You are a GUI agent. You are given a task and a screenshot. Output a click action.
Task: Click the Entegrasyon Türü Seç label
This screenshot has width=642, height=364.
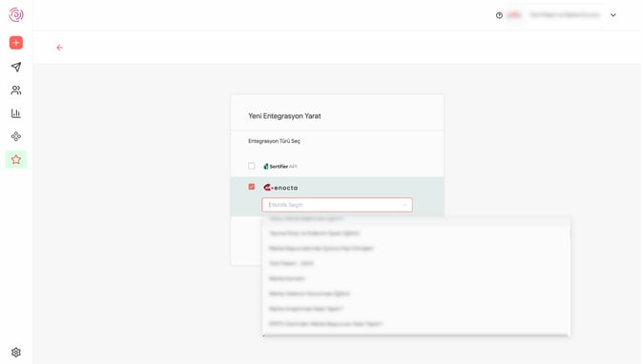click(274, 141)
